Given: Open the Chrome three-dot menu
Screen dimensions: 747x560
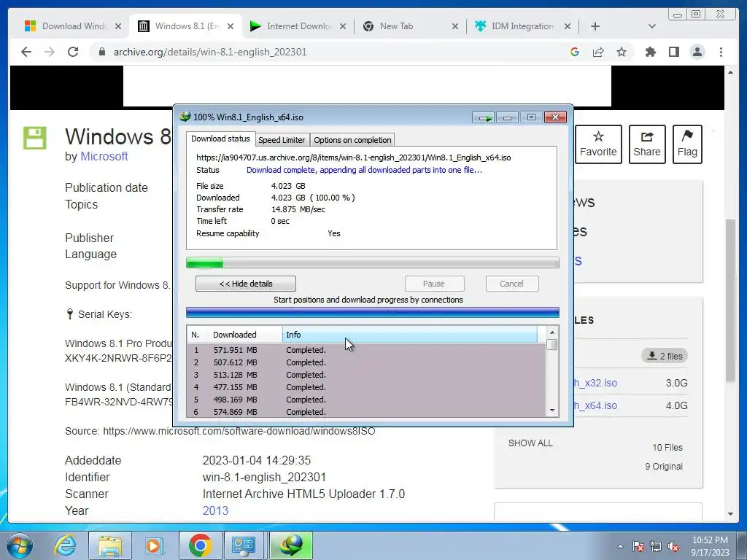Looking at the screenshot, I should (721, 52).
